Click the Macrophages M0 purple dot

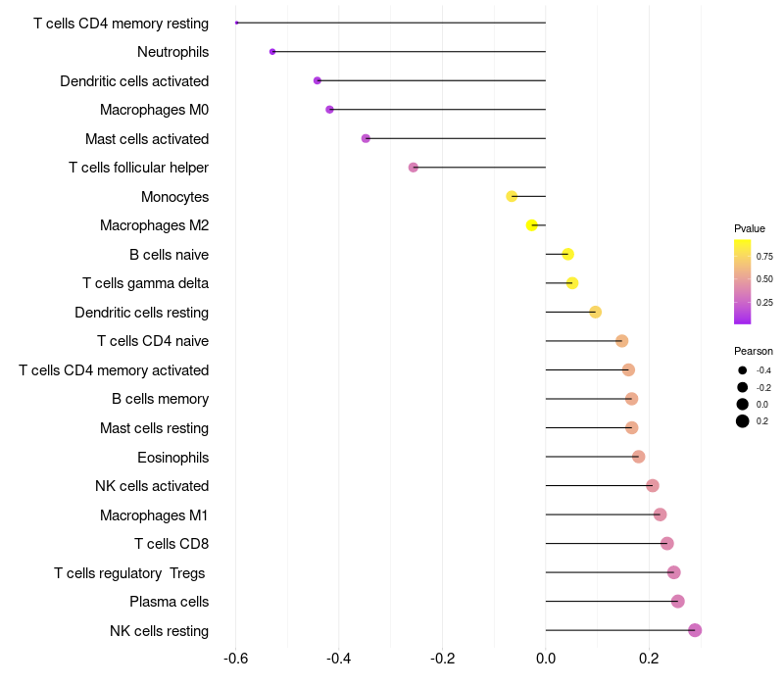[x=329, y=109]
